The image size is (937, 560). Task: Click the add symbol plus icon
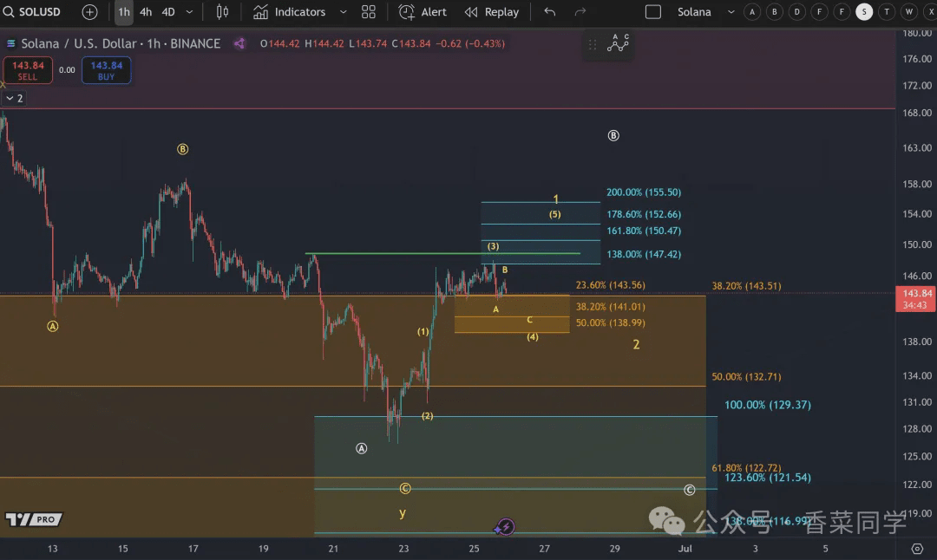(89, 12)
